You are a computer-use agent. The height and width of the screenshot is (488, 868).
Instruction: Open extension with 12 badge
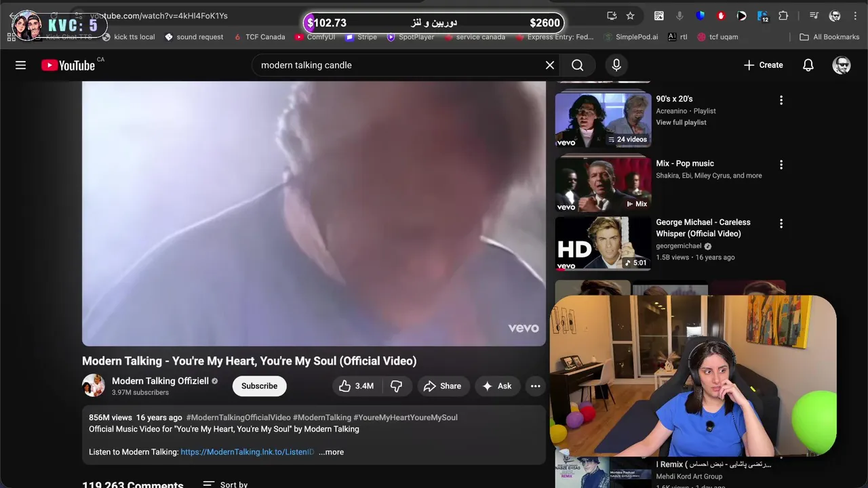(x=763, y=16)
